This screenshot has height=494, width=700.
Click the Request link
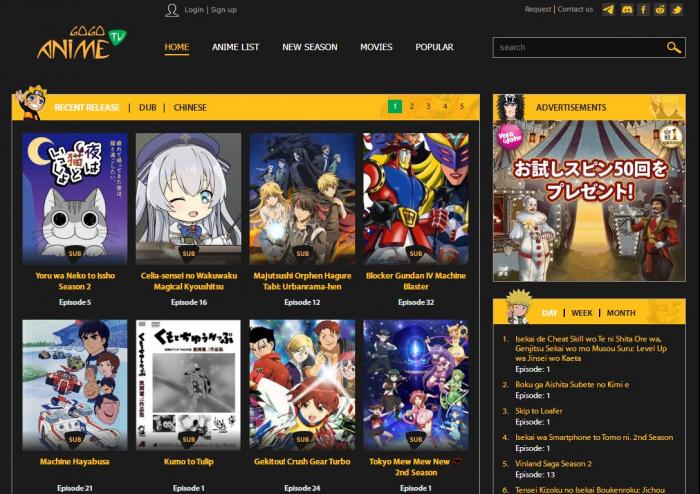(538, 9)
